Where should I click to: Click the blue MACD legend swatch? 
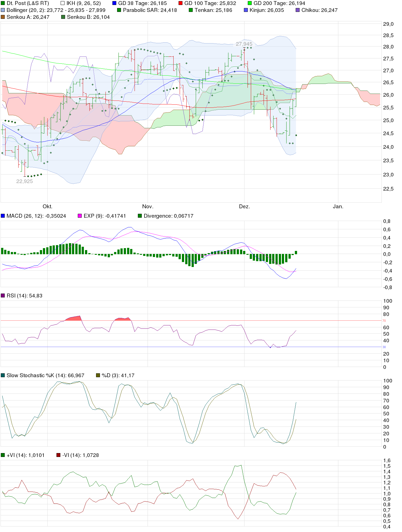tap(3, 216)
